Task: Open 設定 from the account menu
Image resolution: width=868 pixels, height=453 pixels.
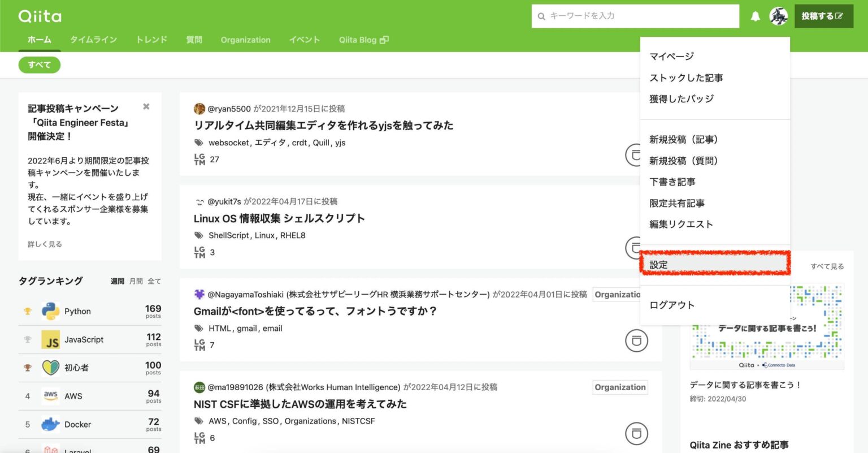Action: pos(659,265)
